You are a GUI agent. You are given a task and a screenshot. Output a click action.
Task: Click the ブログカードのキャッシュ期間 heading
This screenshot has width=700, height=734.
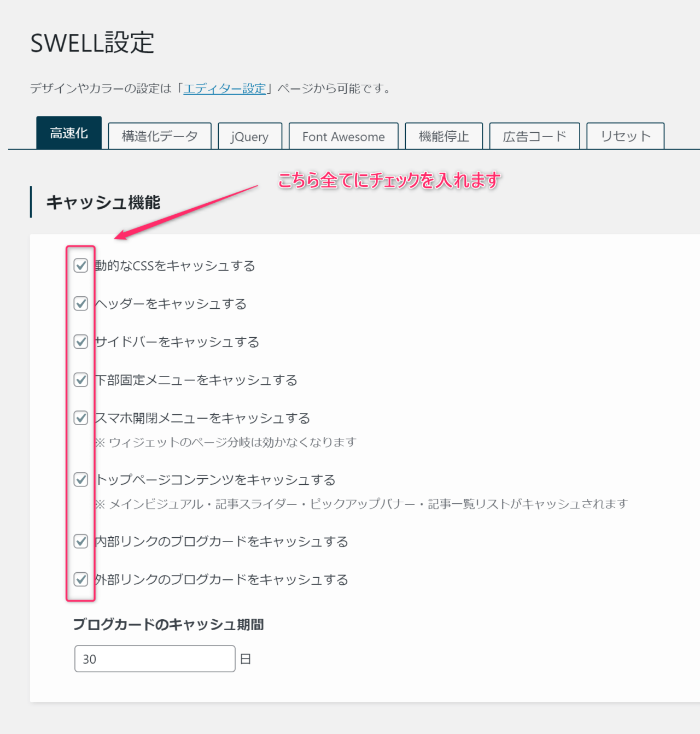point(168,624)
